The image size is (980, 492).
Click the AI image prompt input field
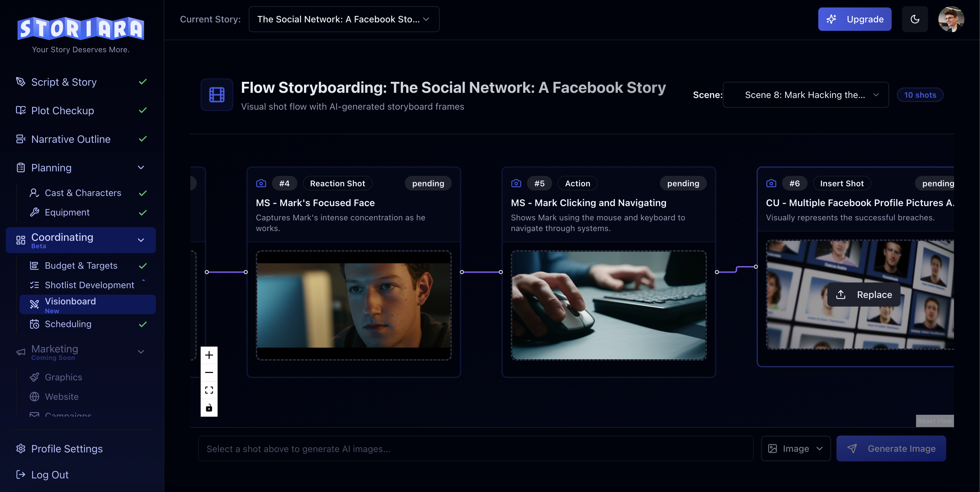pyautogui.click(x=475, y=449)
